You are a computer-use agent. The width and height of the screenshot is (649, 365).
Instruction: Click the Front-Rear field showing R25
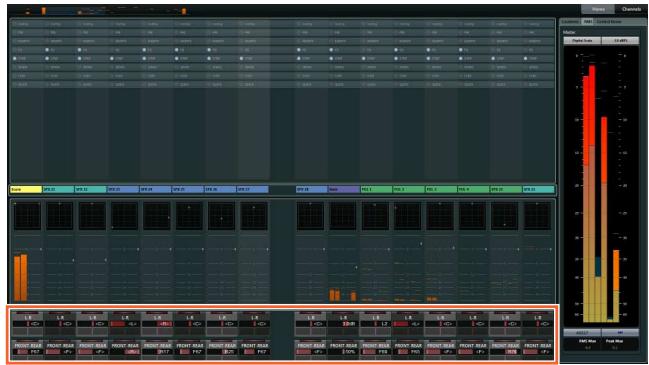pos(222,352)
